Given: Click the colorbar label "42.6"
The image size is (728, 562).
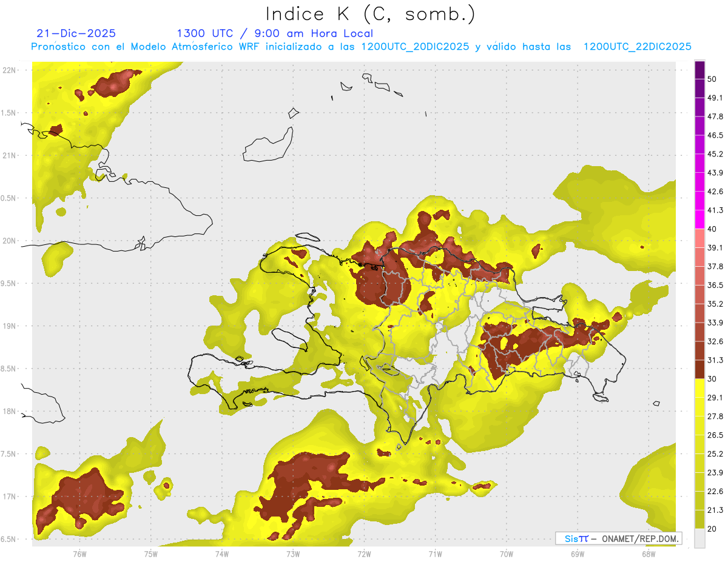Looking at the screenshot, I should click(715, 192).
